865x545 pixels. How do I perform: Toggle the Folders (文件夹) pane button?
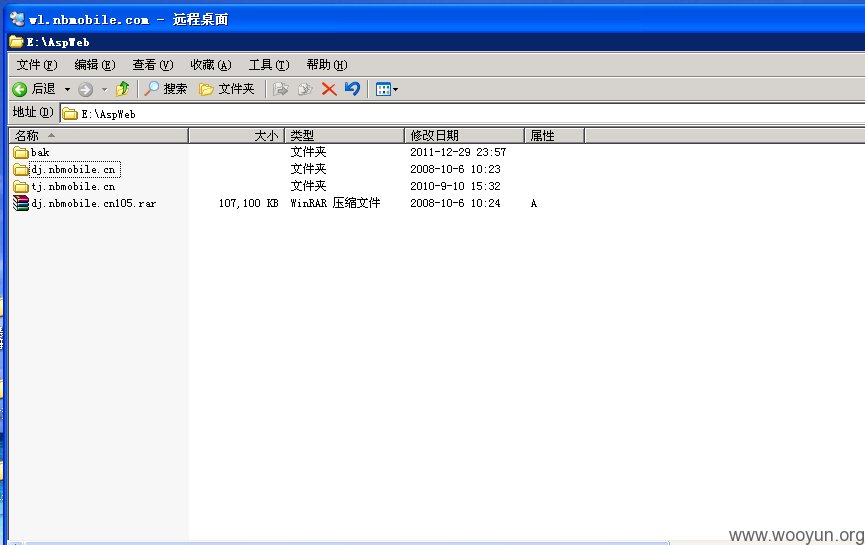pos(227,89)
